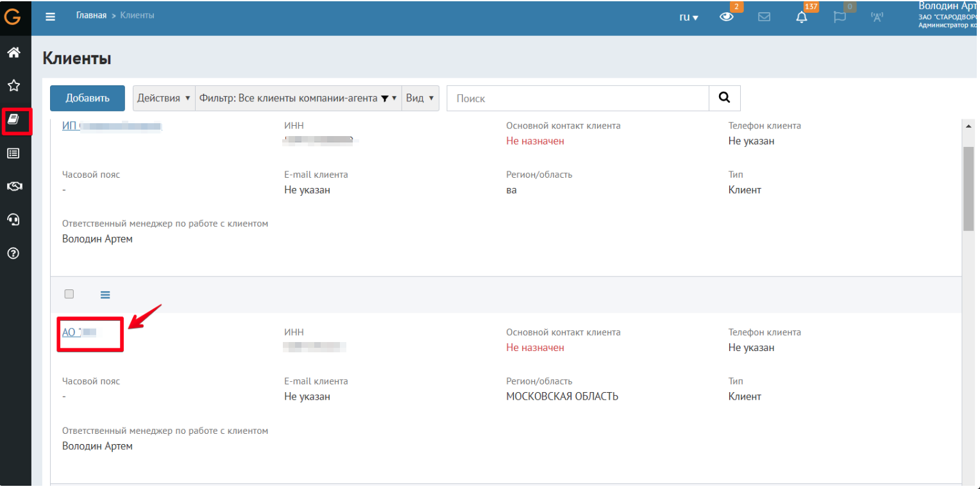This screenshot has width=980, height=489.
Task: Open the Вид dropdown
Action: pyautogui.click(x=420, y=98)
